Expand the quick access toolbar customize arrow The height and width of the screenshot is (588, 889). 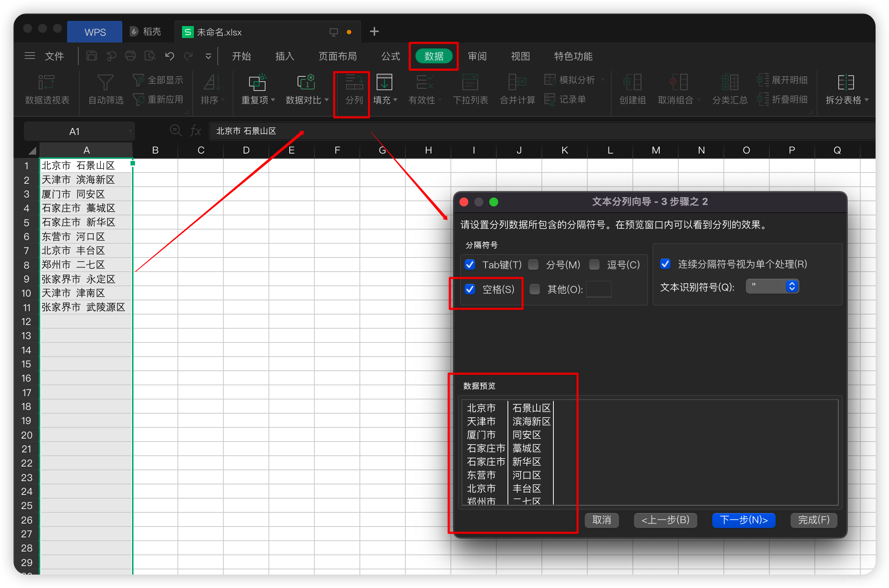point(208,56)
